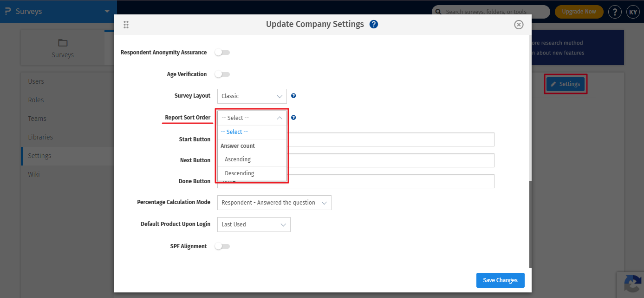Open the Percentage Calculation Mode dropdown

(274, 202)
